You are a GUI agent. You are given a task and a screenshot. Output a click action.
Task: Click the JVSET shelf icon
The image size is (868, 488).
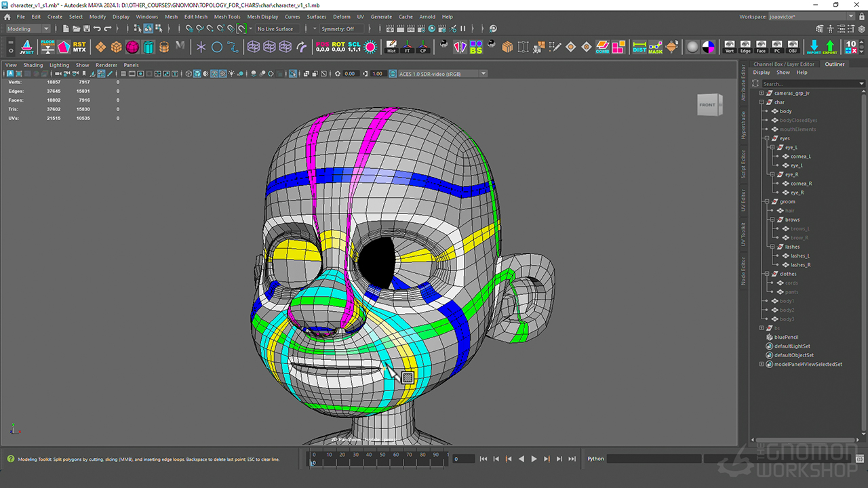tap(26, 47)
